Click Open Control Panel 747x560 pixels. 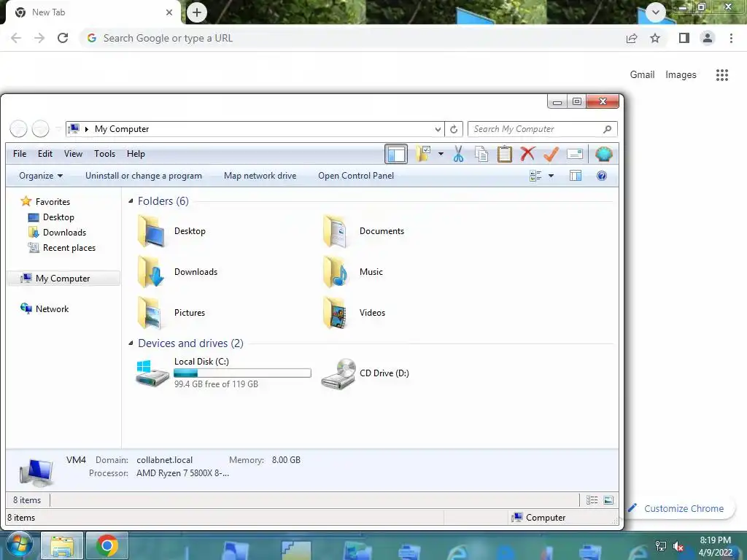tap(356, 176)
